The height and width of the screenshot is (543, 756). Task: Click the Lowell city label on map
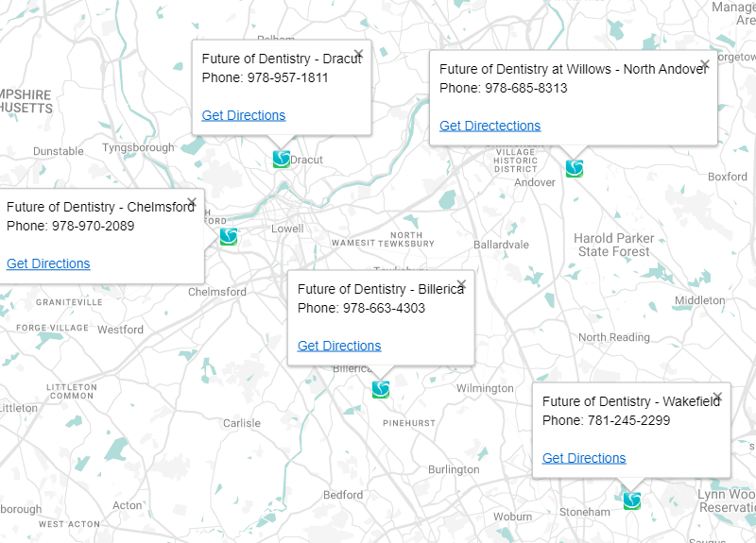287,229
